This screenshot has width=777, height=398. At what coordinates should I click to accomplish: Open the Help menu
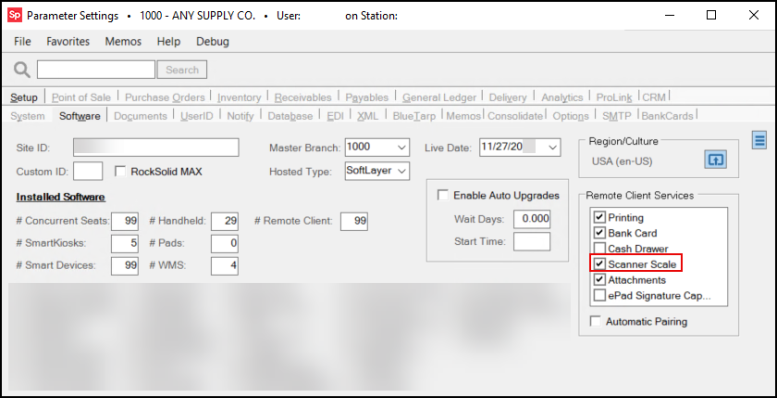(168, 42)
